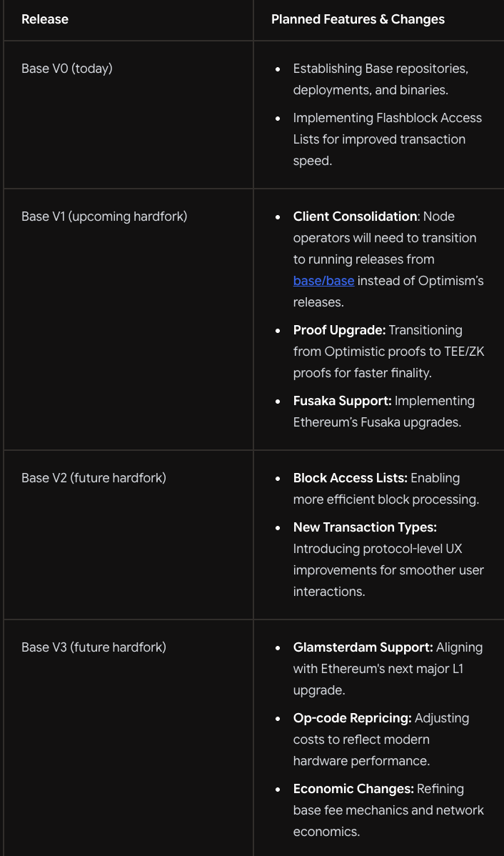Open the base/base repository link
The height and width of the screenshot is (856, 504).
tap(323, 281)
